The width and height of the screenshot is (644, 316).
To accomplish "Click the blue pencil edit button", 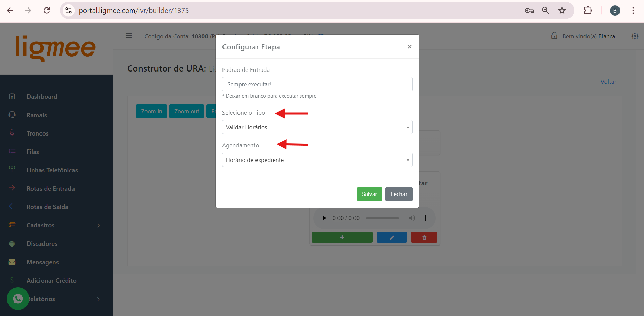I will click(x=392, y=237).
